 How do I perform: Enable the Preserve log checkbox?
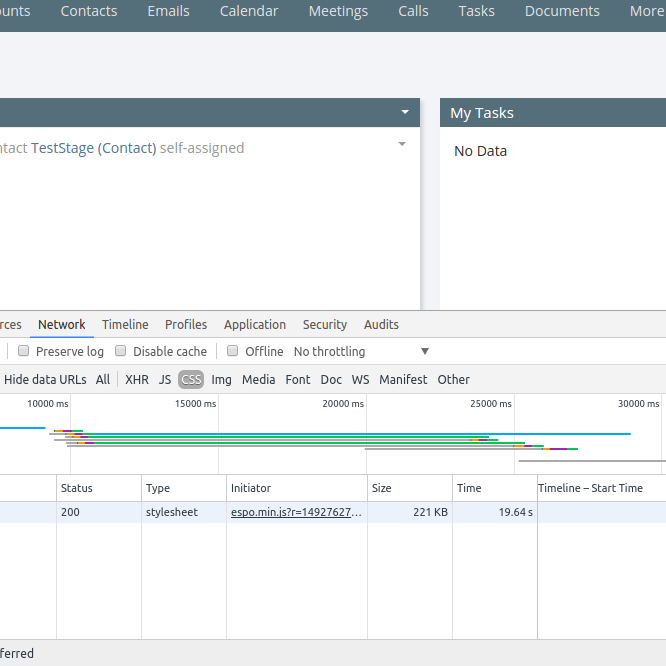(x=23, y=351)
